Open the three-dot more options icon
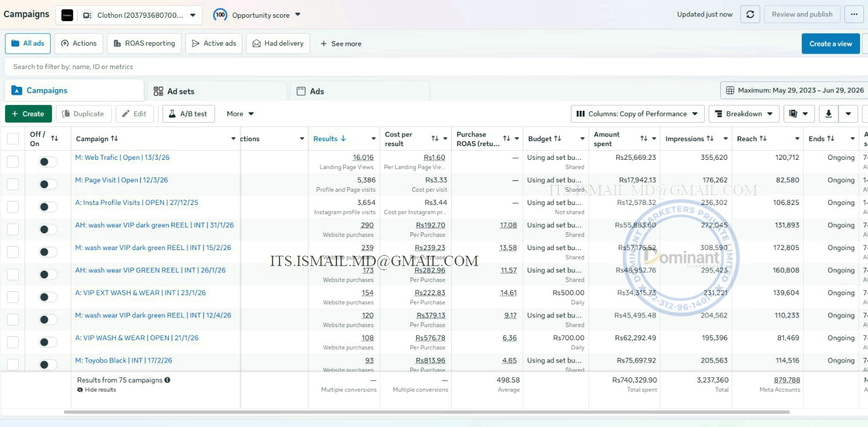868x427 pixels. pos(854,15)
